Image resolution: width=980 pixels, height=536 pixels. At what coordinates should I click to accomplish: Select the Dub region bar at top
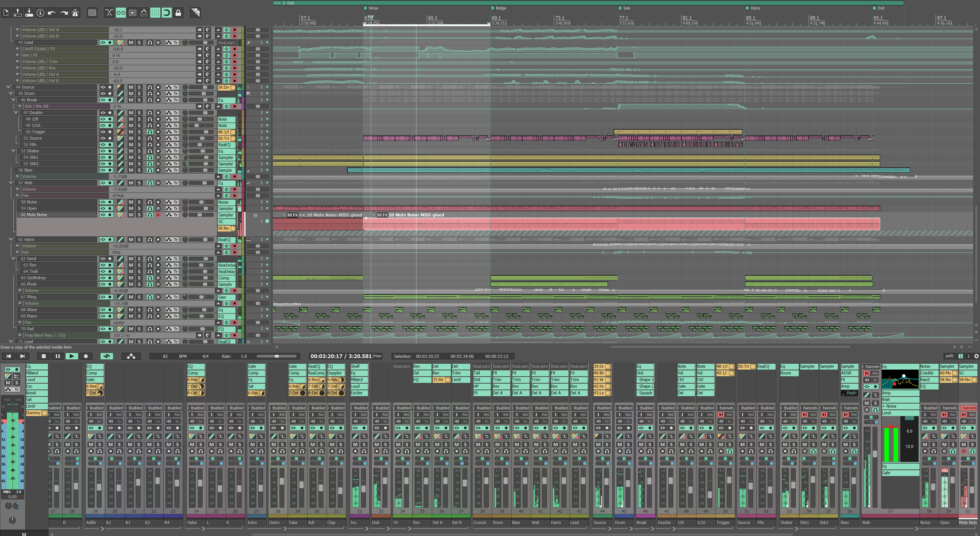588,3
